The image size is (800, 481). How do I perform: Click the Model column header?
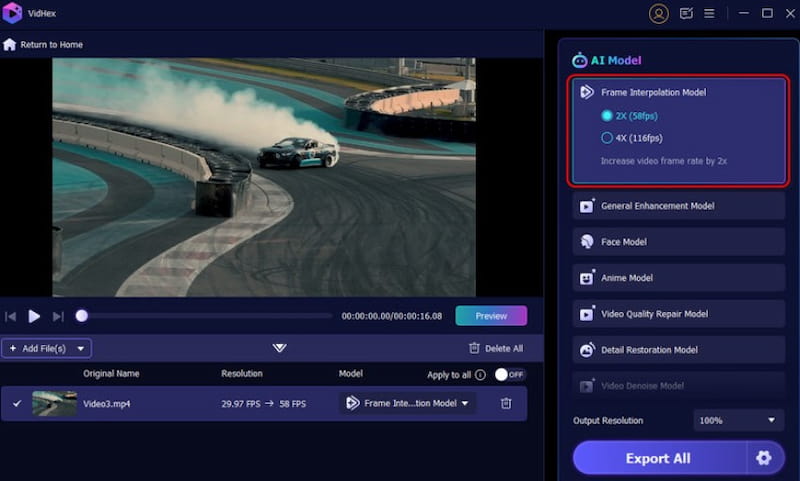(x=351, y=373)
